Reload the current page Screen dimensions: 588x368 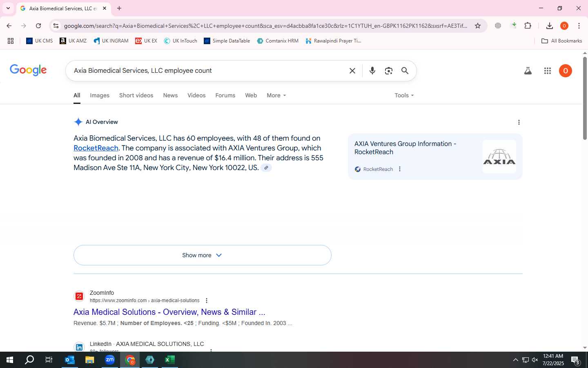(x=38, y=26)
